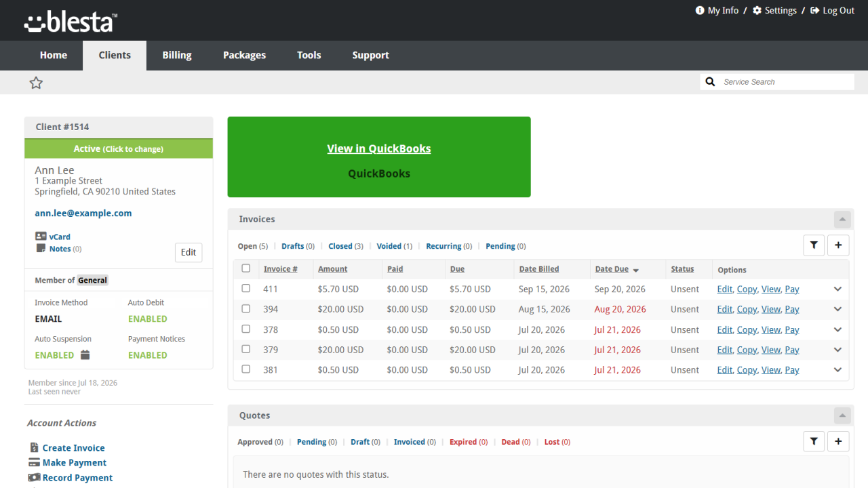Click the plus icon in Quotes
Image resolution: width=868 pixels, height=488 pixels.
click(x=838, y=441)
